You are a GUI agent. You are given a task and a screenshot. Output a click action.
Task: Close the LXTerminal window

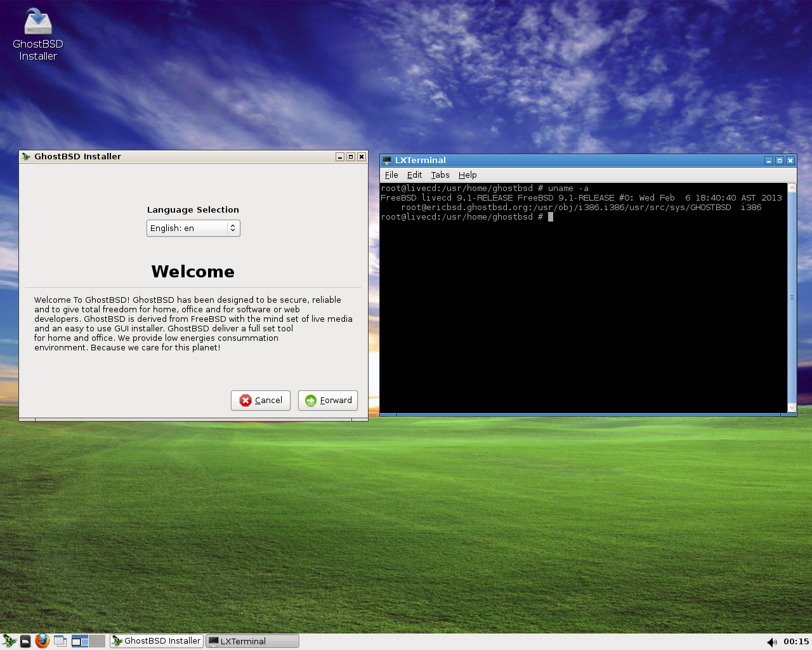pyautogui.click(x=790, y=161)
